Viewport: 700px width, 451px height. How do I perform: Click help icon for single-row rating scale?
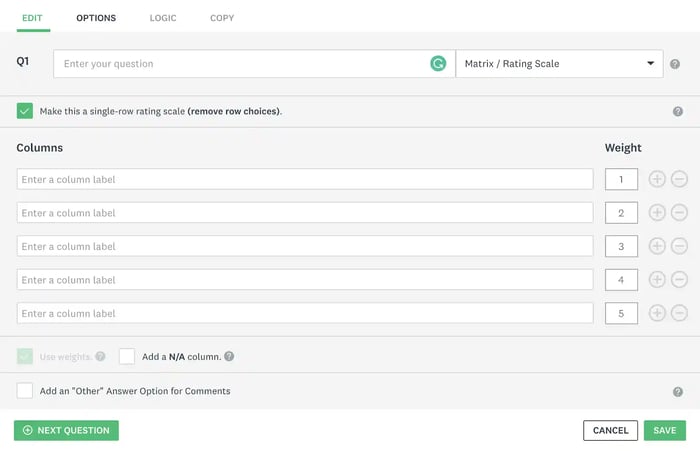pos(677,112)
